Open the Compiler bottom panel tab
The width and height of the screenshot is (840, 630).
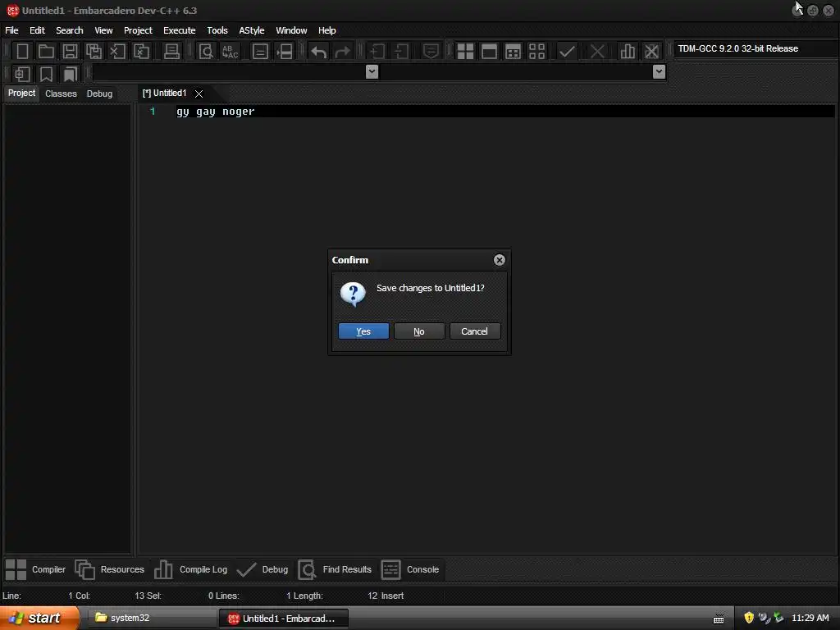[x=35, y=569]
